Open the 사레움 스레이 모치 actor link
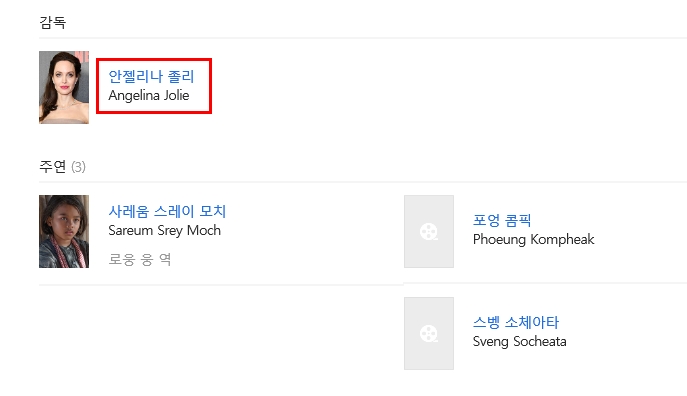Image resolution: width=687 pixels, height=396 pixels. [x=167, y=212]
